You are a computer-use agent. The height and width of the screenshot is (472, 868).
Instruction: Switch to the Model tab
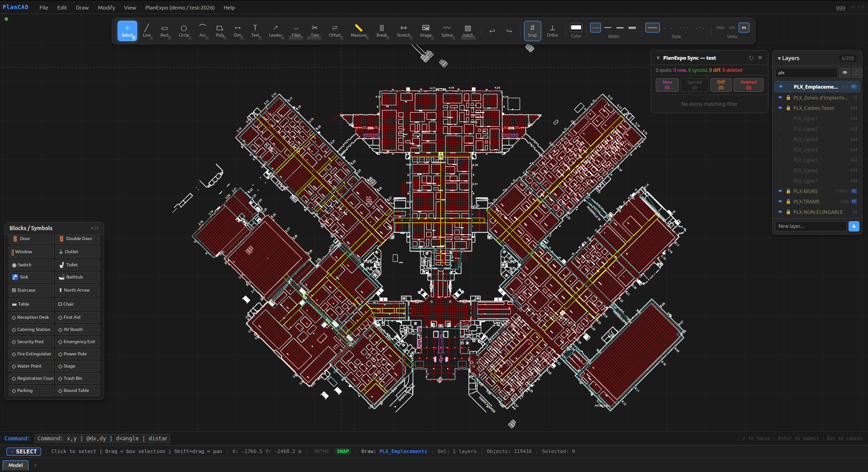pyautogui.click(x=15, y=465)
